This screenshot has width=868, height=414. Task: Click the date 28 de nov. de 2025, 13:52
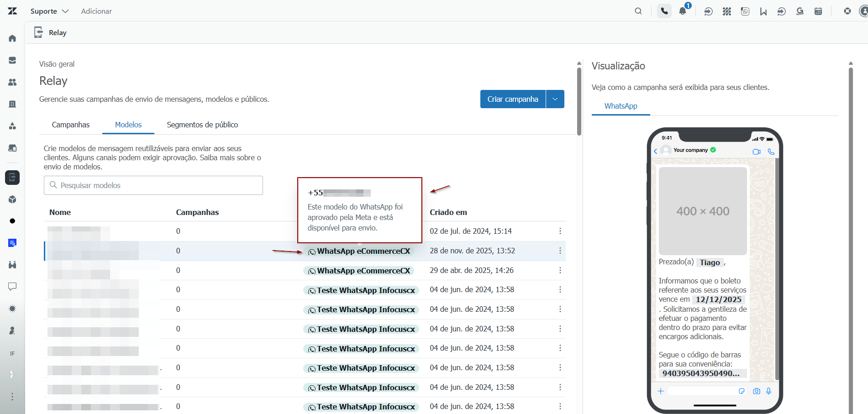pos(472,251)
